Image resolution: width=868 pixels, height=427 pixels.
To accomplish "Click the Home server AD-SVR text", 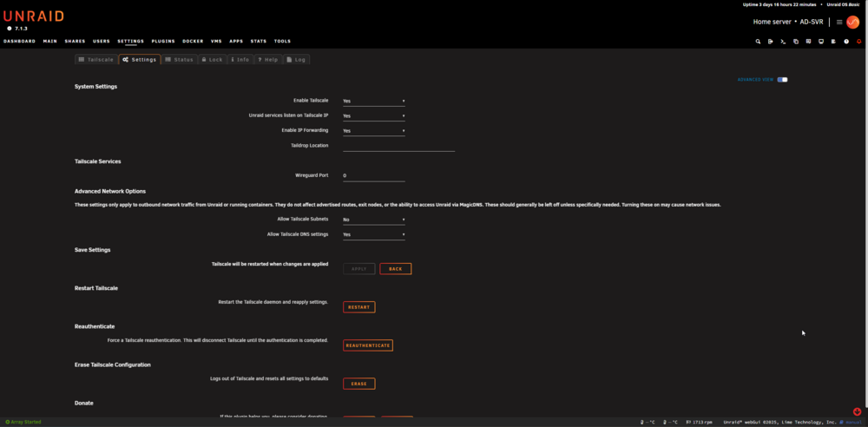I will click(788, 23).
